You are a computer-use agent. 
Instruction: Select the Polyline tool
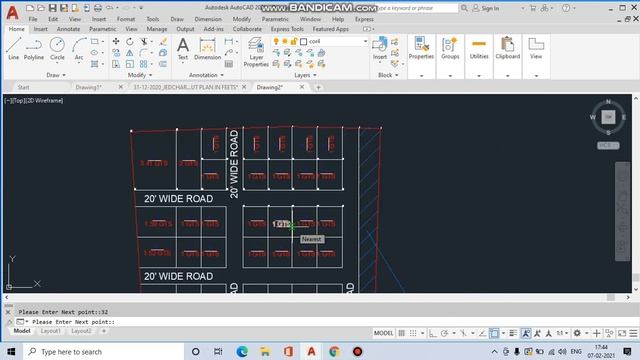point(33,49)
